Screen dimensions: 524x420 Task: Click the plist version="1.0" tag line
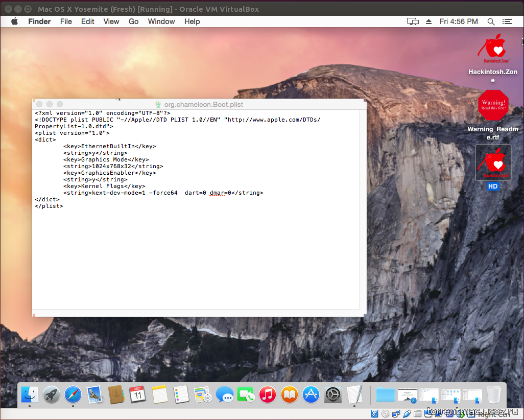point(72,133)
